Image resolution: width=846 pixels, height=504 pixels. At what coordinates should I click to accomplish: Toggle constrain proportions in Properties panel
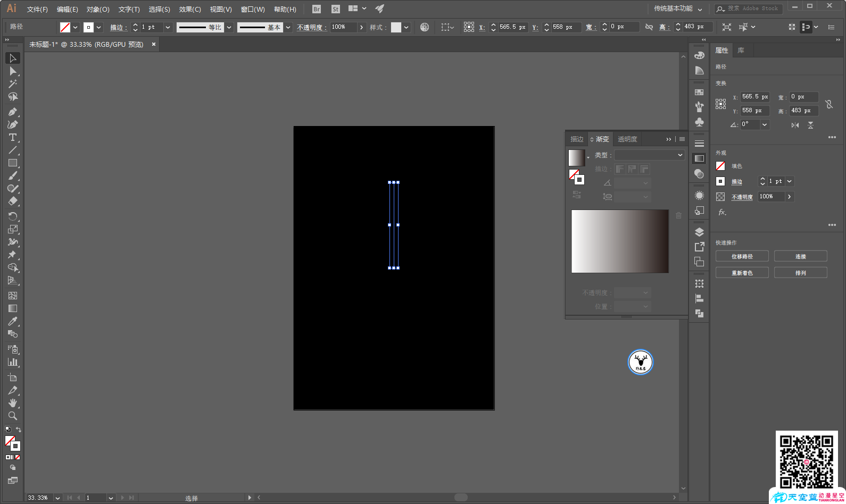point(829,104)
